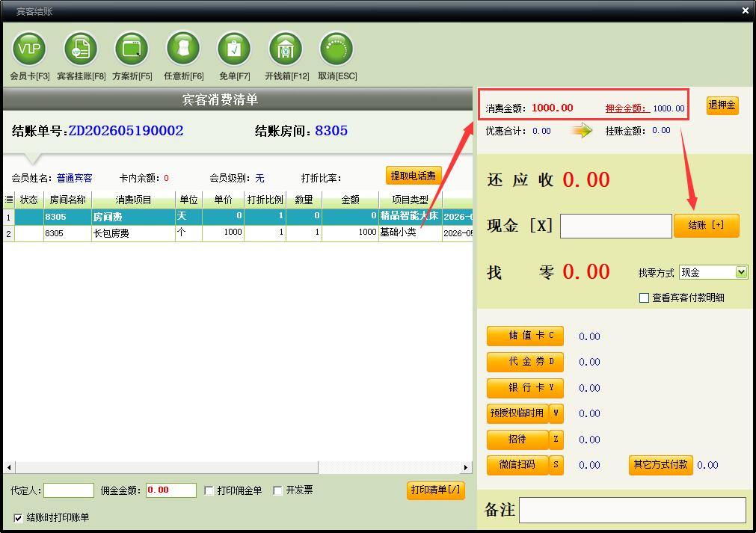Click the 打印清单[/] button
Image resolution: width=756 pixels, height=533 pixels.
coord(435,490)
